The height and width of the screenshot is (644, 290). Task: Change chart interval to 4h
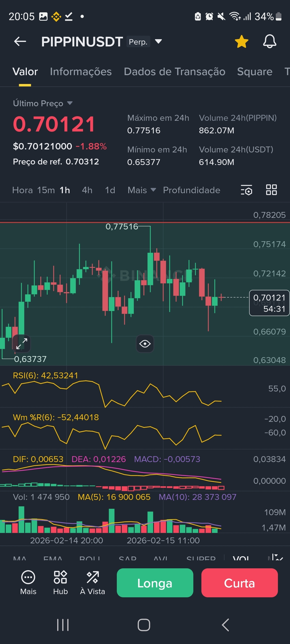pyautogui.click(x=87, y=190)
